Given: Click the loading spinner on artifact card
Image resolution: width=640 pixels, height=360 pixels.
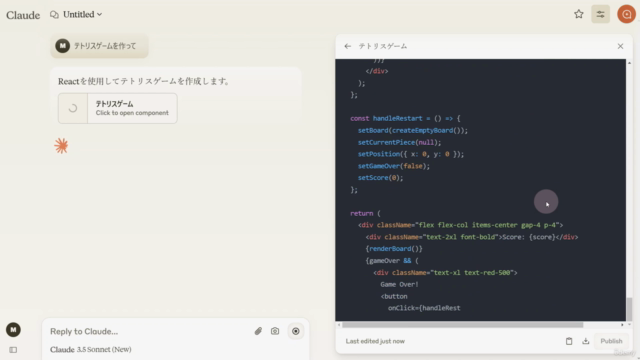Looking at the screenshot, I should tap(73, 108).
